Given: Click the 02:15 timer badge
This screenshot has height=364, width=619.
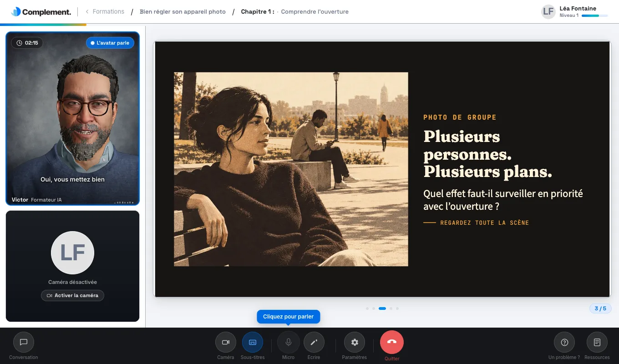Looking at the screenshot, I should (27, 43).
